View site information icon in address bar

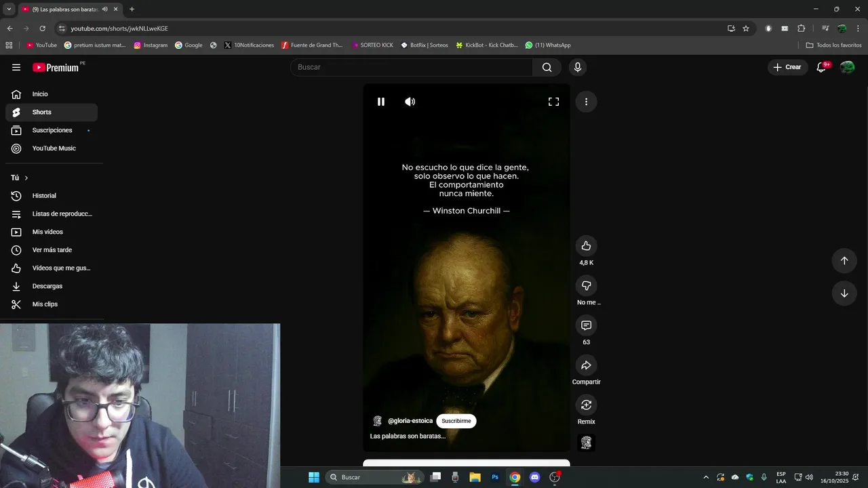click(62, 28)
